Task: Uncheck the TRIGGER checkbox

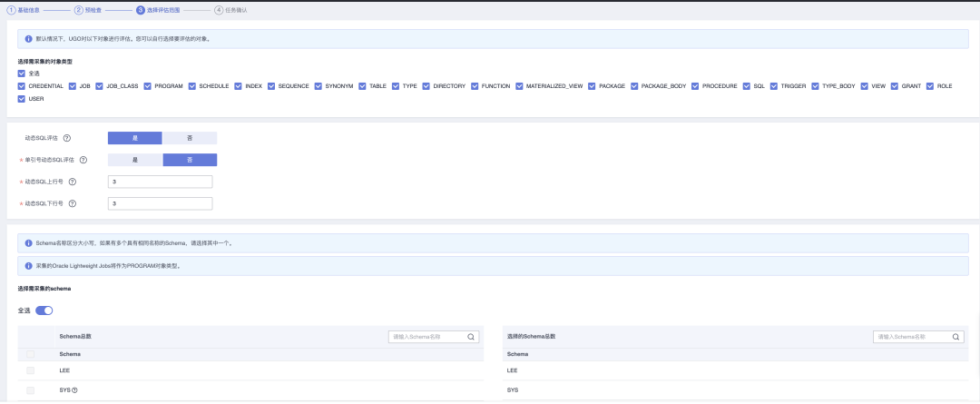Action: [774, 86]
